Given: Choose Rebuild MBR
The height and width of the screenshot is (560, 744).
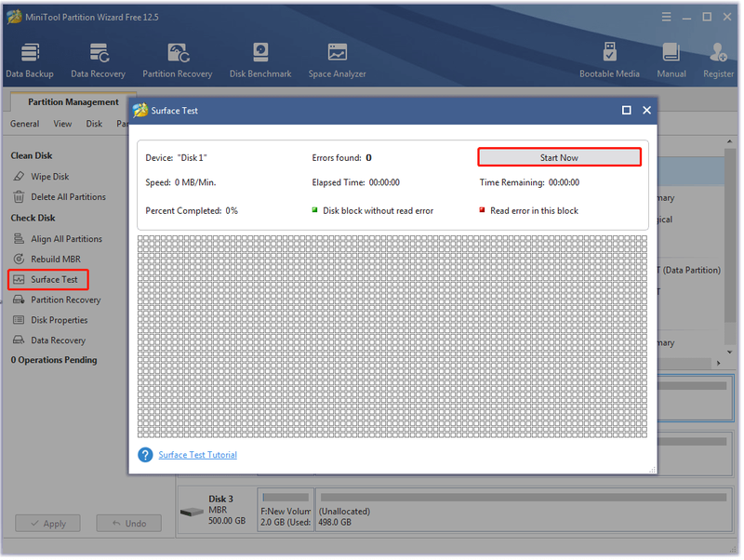Looking at the screenshot, I should (x=56, y=260).
